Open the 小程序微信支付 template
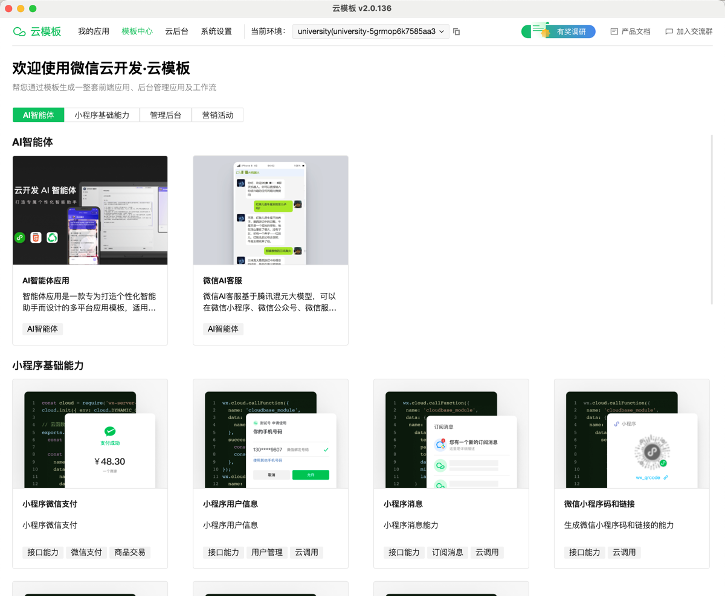 click(90, 474)
